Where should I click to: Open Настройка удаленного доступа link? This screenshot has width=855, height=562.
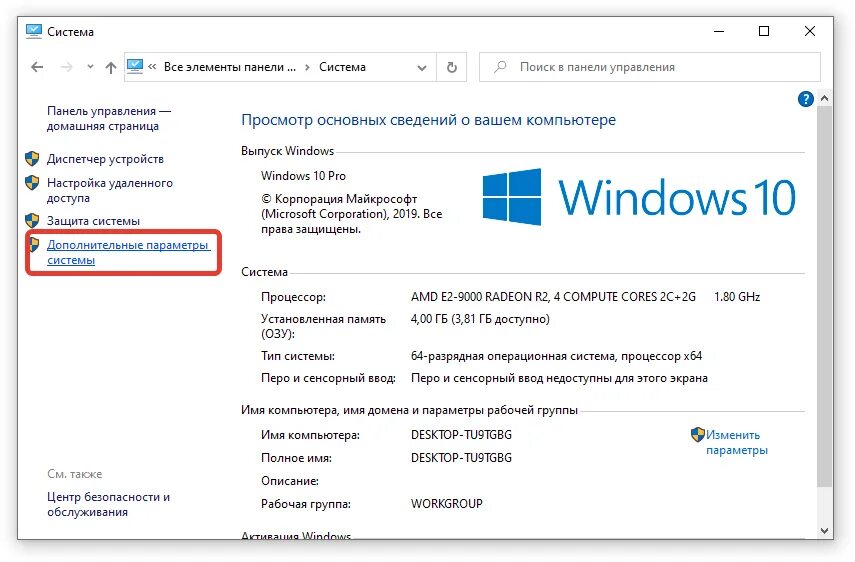click(x=110, y=190)
